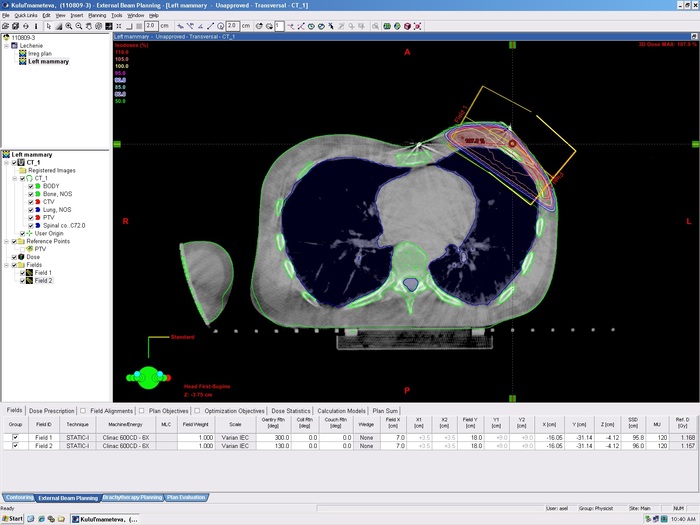Click the Field 1 beam icon in tree
The width and height of the screenshot is (700, 525).
click(29, 273)
